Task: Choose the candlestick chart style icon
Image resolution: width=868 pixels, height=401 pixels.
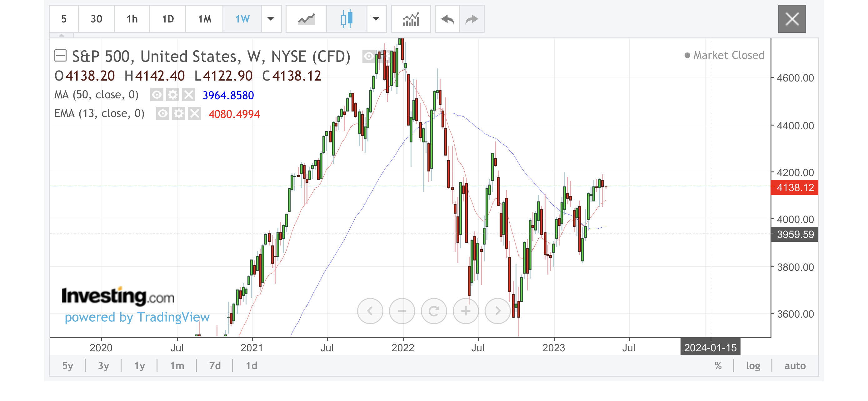Action: point(347,19)
